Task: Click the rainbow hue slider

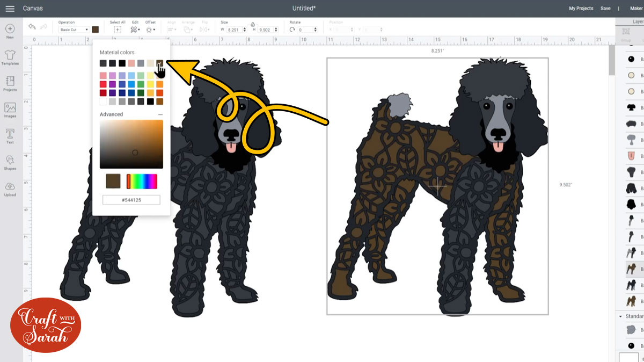Action: [142, 182]
